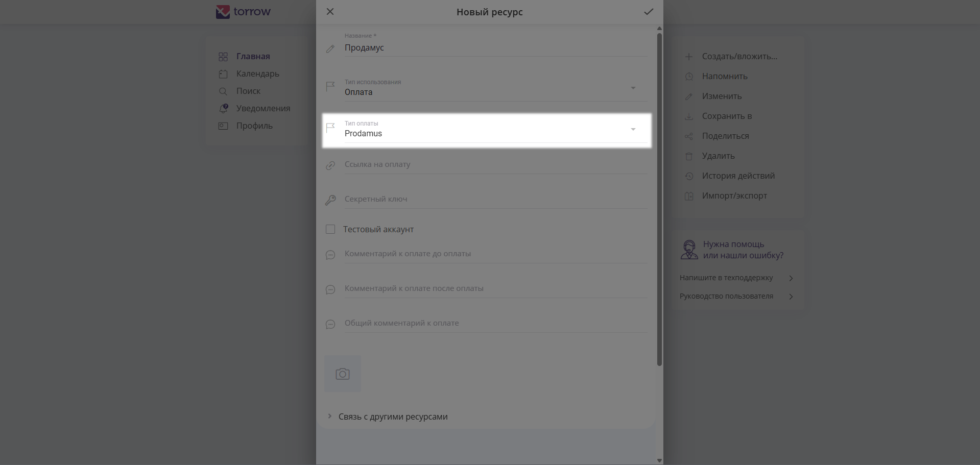
Task: Open the Тип использования dropdown
Action: pyautogui.click(x=633, y=88)
